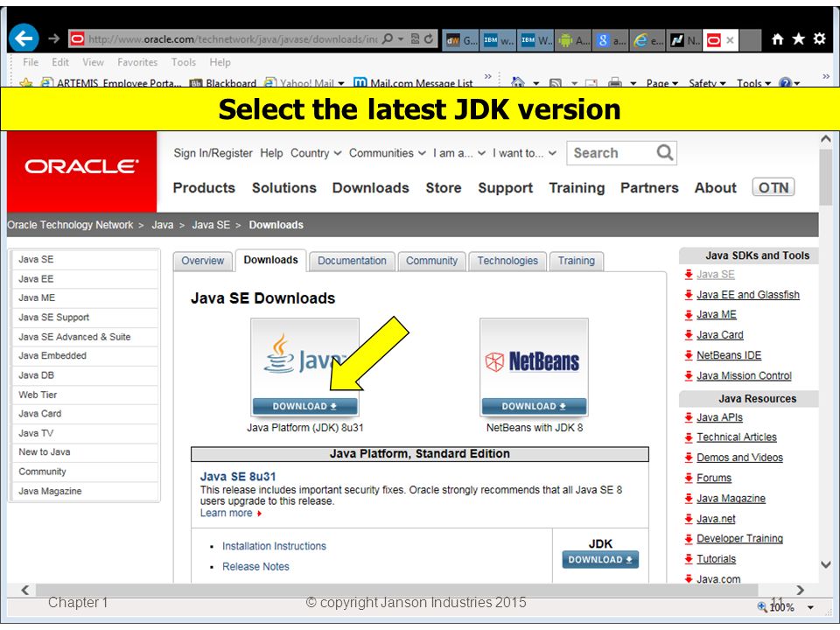The width and height of the screenshot is (840, 630).
Task: Click the Refresh page icon
Action: coord(429,38)
